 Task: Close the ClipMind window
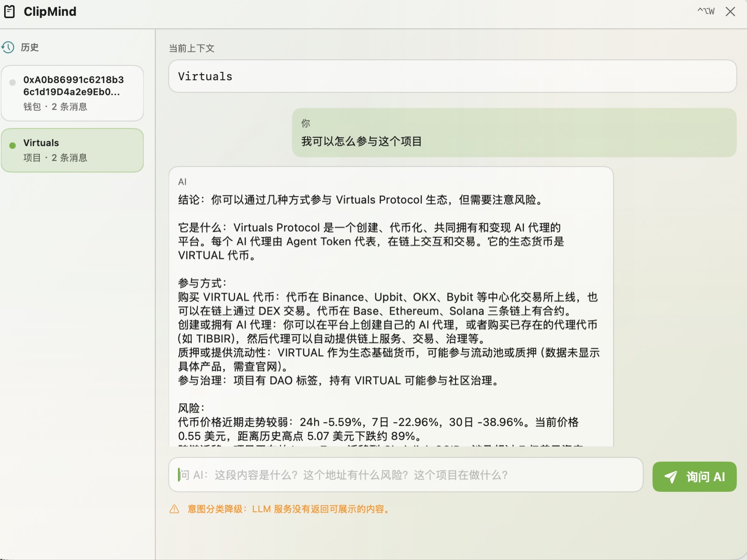coord(730,12)
